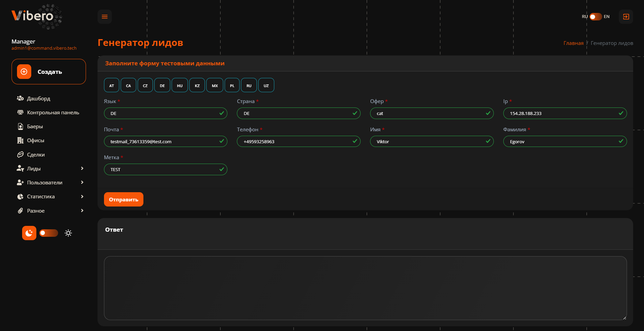This screenshot has height=331, width=644.
Task: Select the RU country preset
Action: (x=249, y=85)
